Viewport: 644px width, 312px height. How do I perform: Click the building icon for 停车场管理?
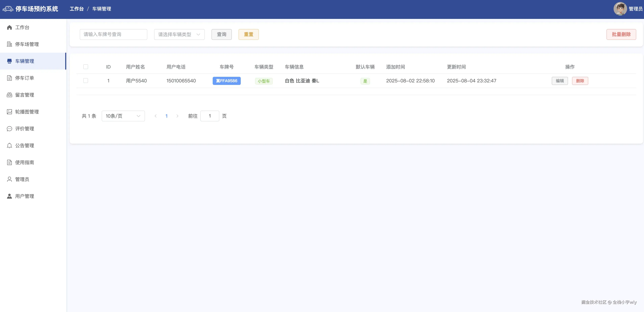point(9,44)
